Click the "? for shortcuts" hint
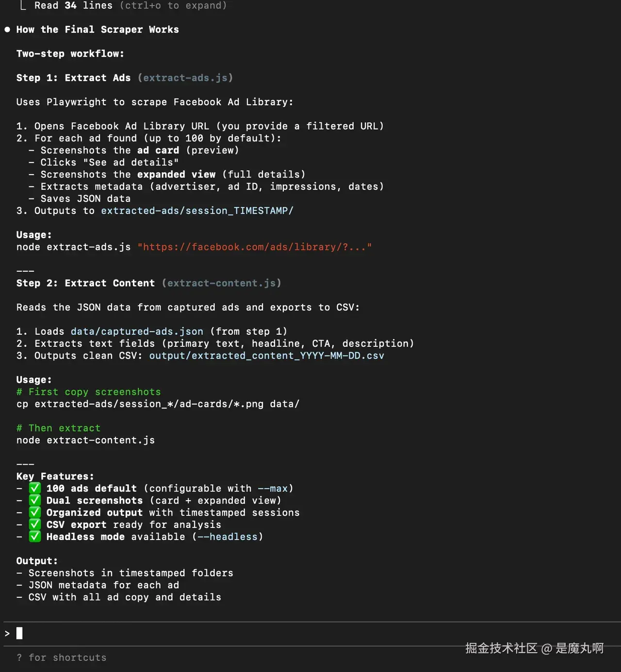Image resolution: width=621 pixels, height=672 pixels. click(x=61, y=657)
